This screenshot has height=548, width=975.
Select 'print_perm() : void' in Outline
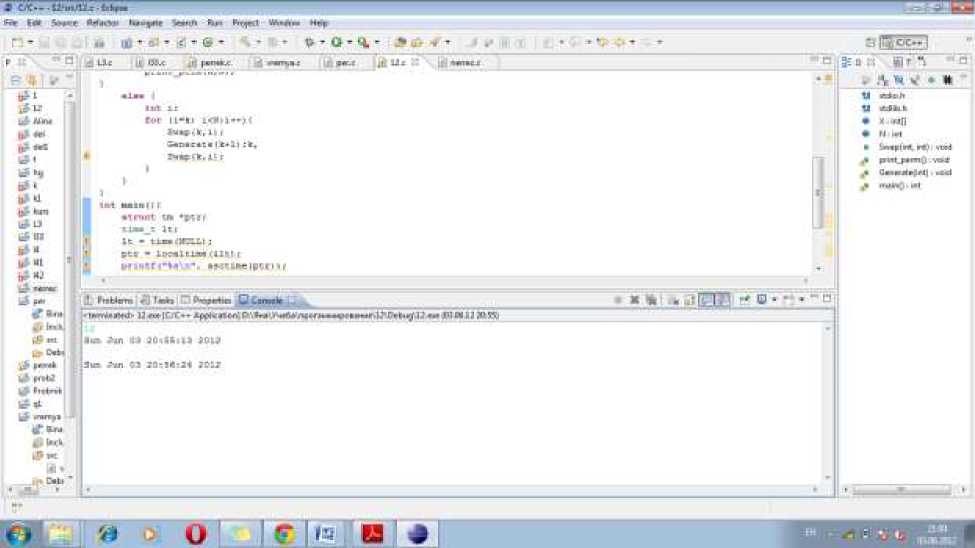click(x=905, y=160)
